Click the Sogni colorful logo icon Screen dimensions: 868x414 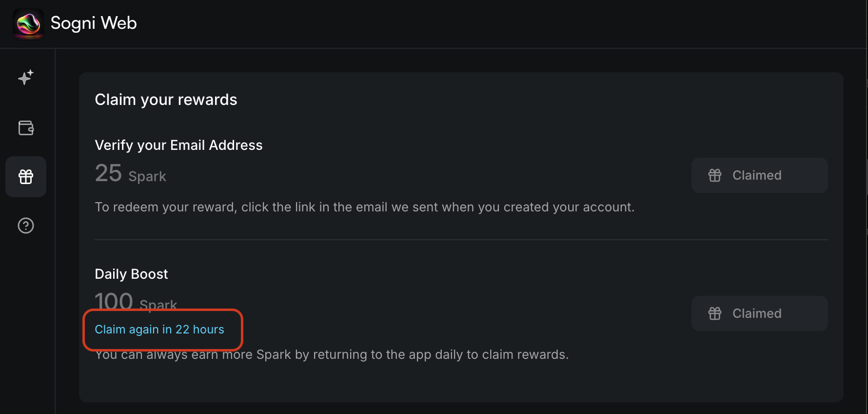click(x=28, y=23)
